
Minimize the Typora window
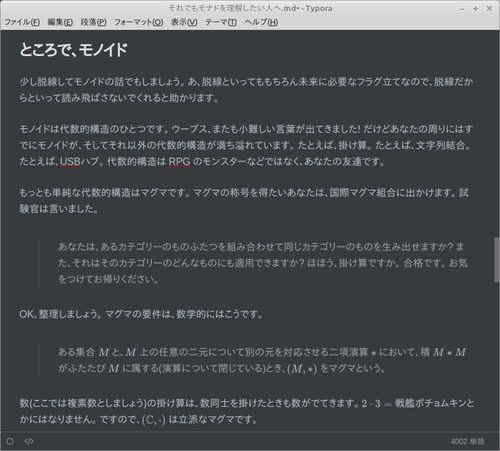[462, 9]
